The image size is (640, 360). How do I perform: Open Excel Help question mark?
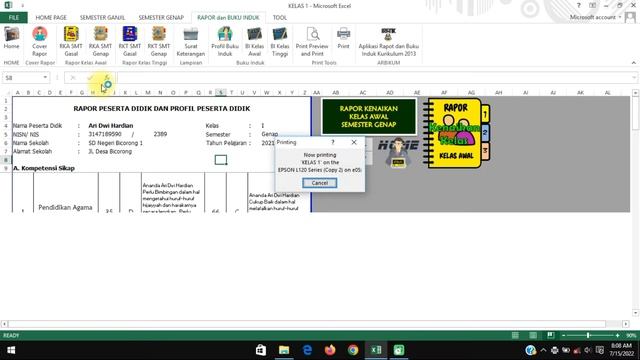click(x=578, y=6)
